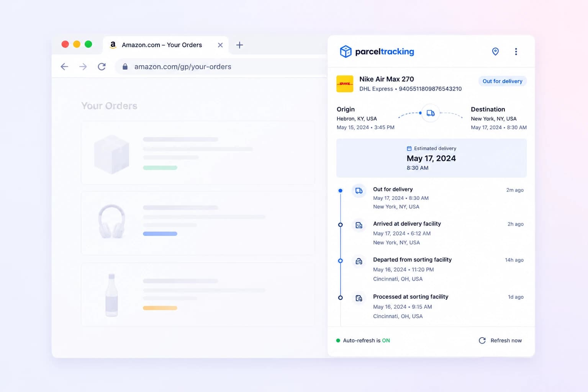This screenshot has height=392, width=588.
Task: Close the Amazon.com Your Orders tab
Action: [x=220, y=45]
